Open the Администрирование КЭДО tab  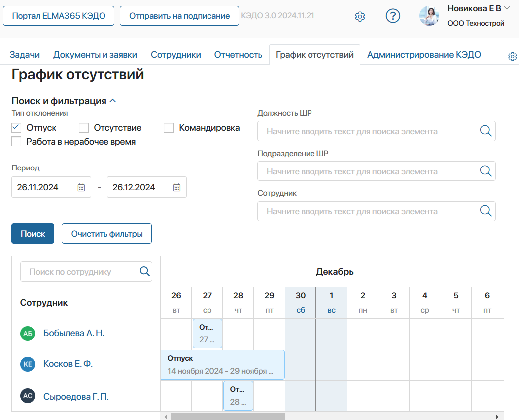pyautogui.click(x=424, y=55)
